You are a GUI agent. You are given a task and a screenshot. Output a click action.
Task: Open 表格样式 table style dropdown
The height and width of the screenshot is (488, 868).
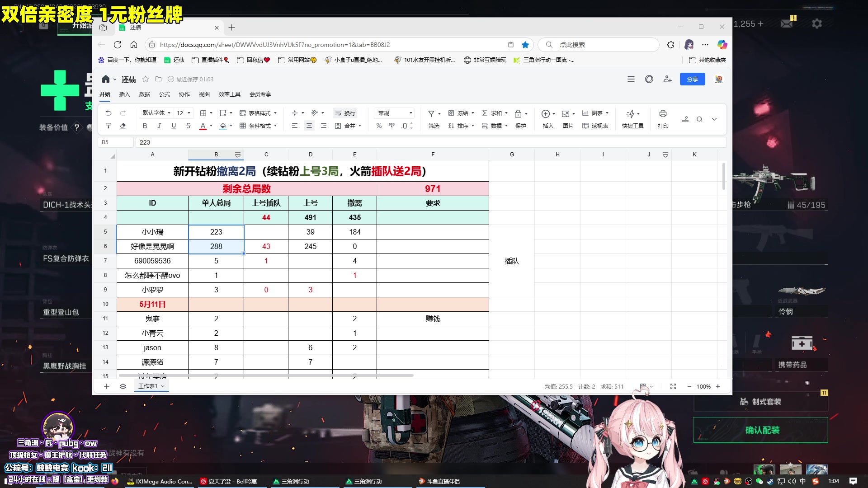tap(258, 113)
